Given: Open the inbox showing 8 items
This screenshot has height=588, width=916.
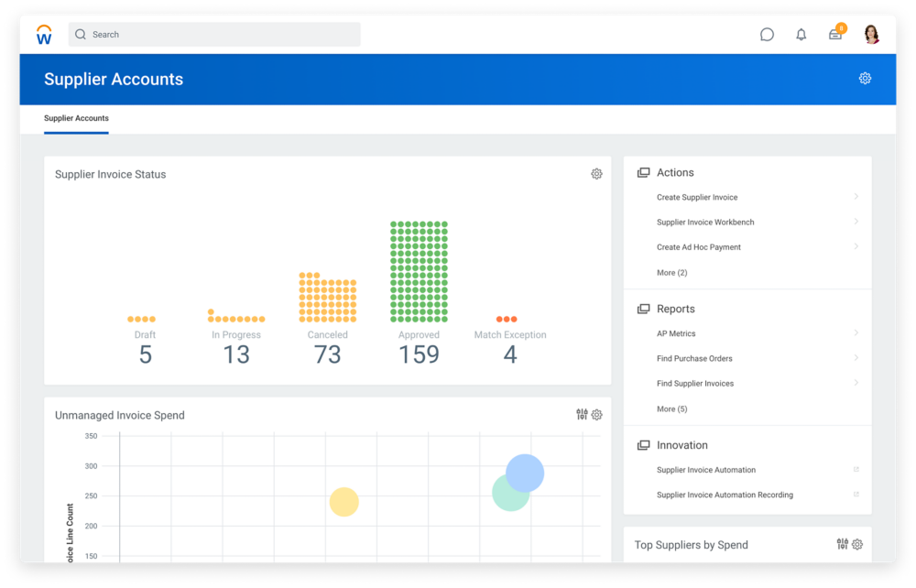Looking at the screenshot, I should pyautogui.click(x=834, y=34).
